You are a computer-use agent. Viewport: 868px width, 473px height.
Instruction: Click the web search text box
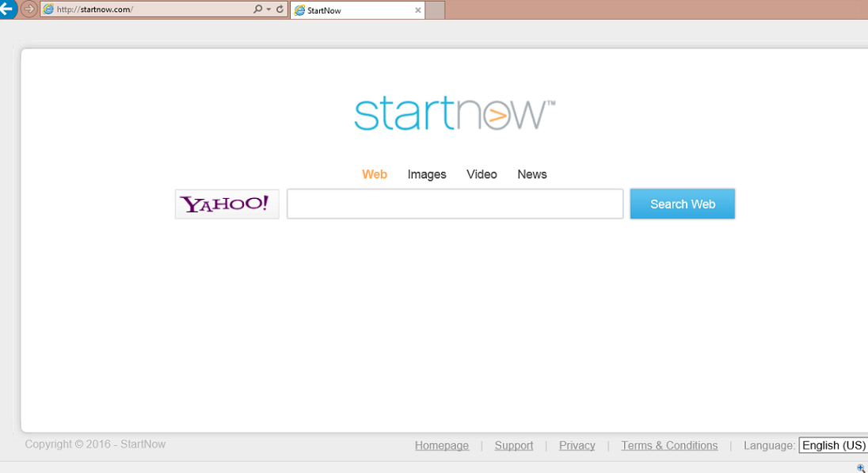pos(455,204)
